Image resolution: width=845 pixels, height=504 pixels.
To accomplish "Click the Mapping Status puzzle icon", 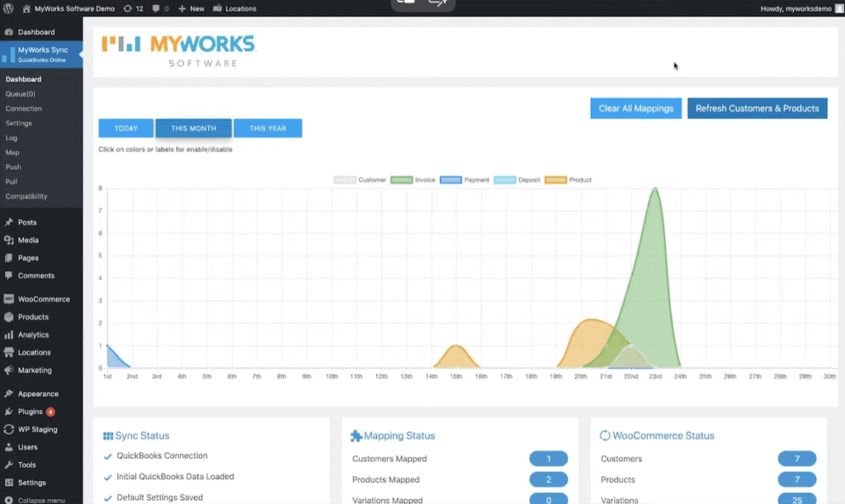I will [x=356, y=436].
